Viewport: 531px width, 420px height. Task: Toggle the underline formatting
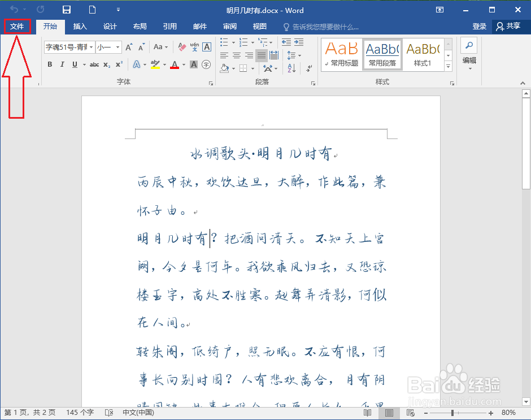(x=75, y=64)
